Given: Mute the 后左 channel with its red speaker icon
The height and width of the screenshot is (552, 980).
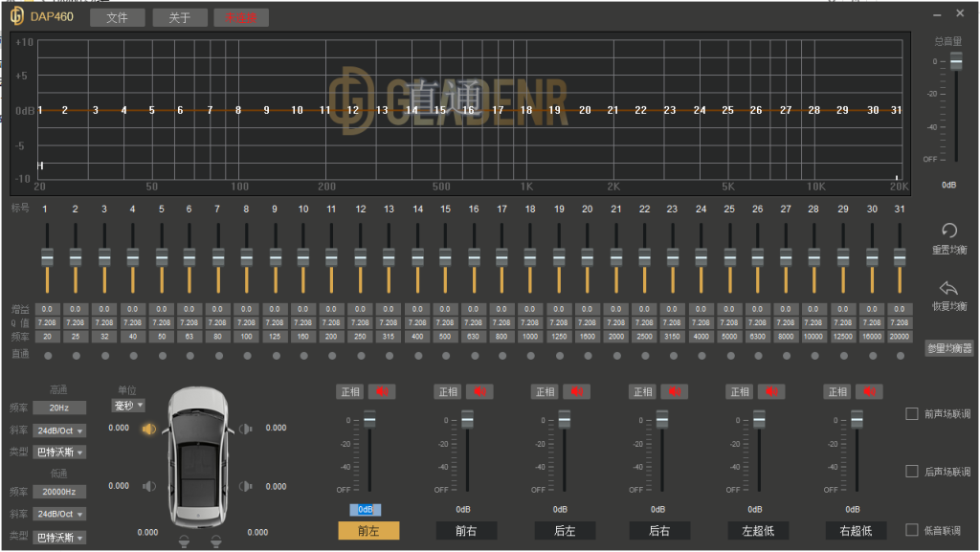Looking at the screenshot, I should (577, 391).
